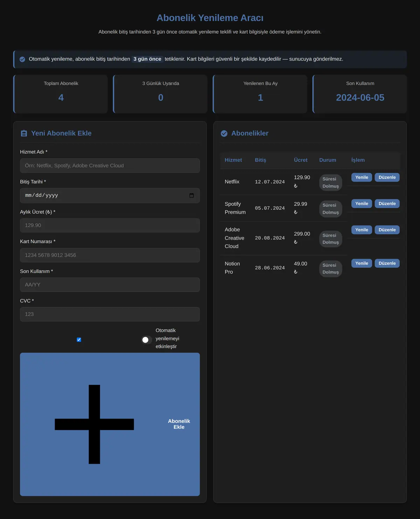Click the large plus icon

94,424
